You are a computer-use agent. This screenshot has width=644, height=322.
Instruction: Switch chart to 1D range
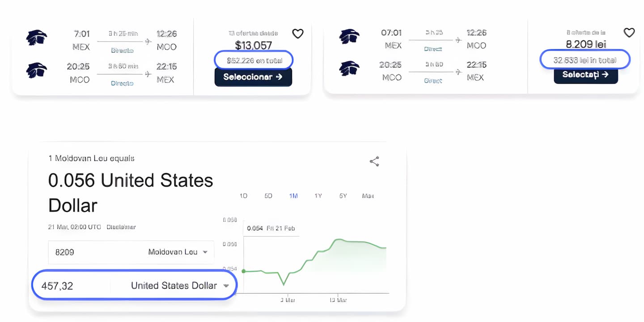[x=244, y=196]
